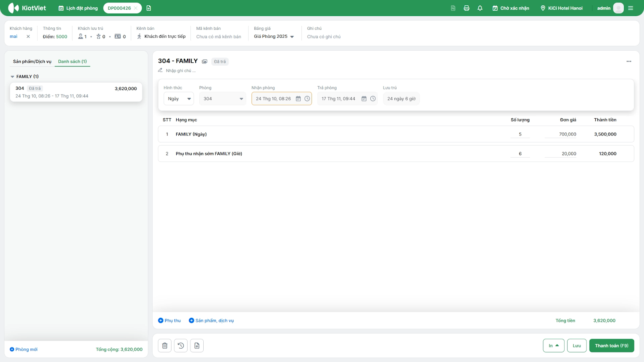Open the Lịch đặt phòng menu
Screen dimensions: 644x362
[x=78, y=8]
